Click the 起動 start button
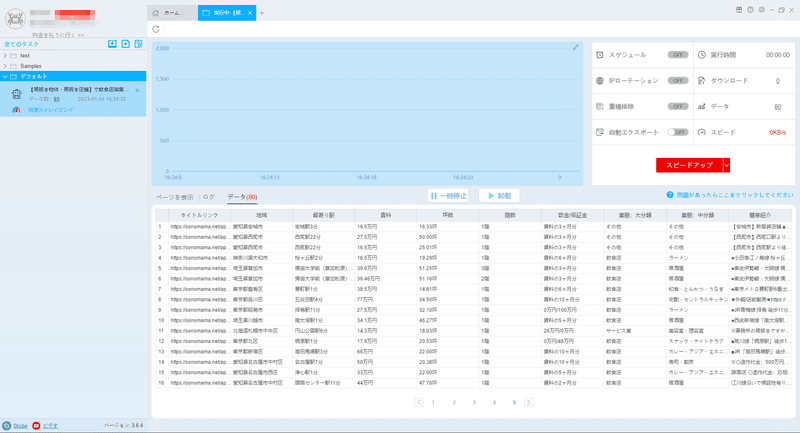 499,195
